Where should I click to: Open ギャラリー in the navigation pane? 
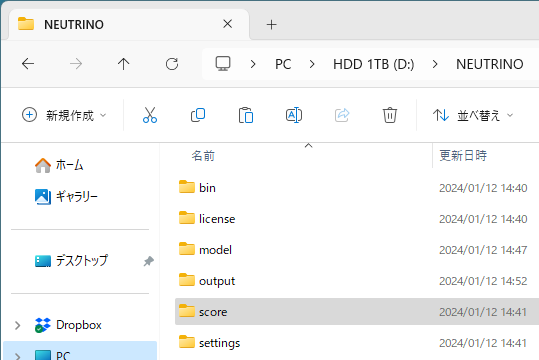point(66,196)
